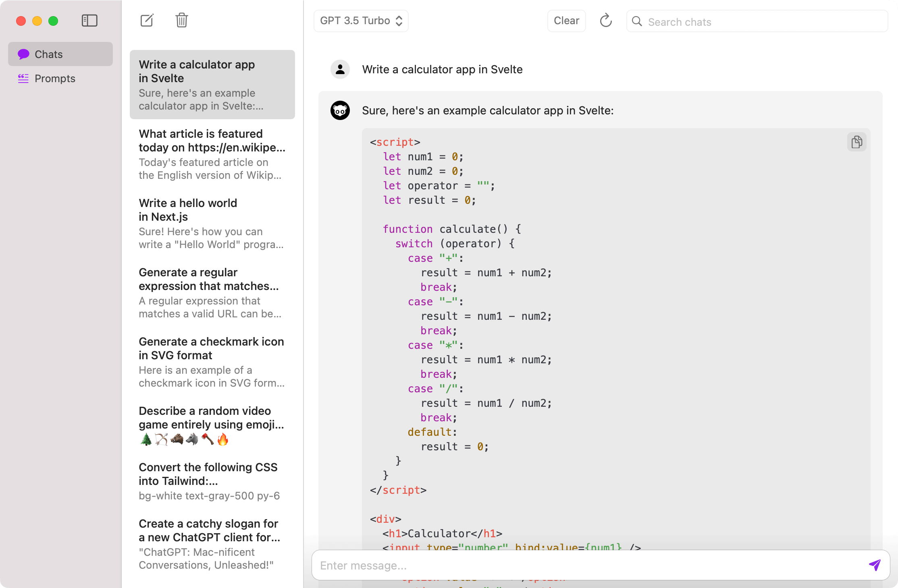The image size is (898, 588).
Task: Open the SVG checkmark icon chat
Action: pyautogui.click(x=212, y=362)
